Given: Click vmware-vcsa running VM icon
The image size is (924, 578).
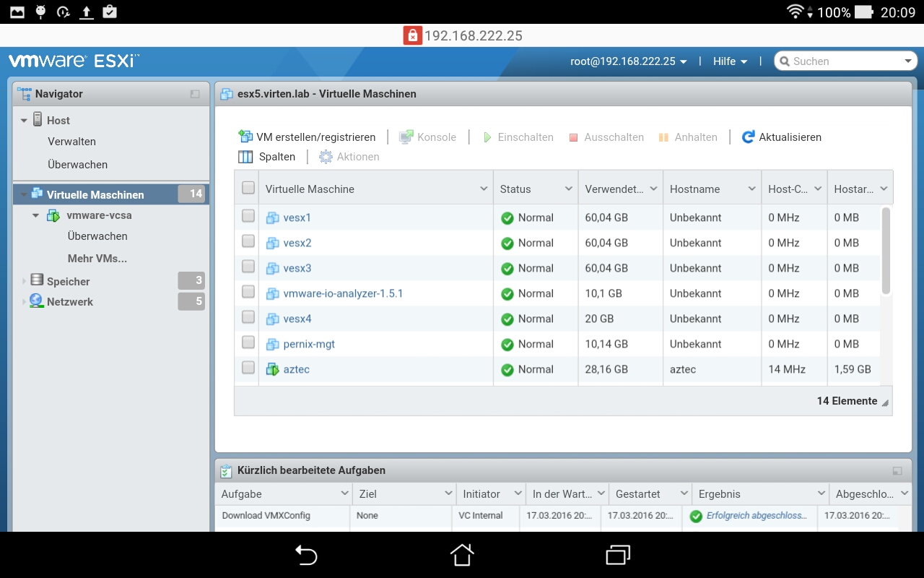Looking at the screenshot, I should tap(53, 215).
